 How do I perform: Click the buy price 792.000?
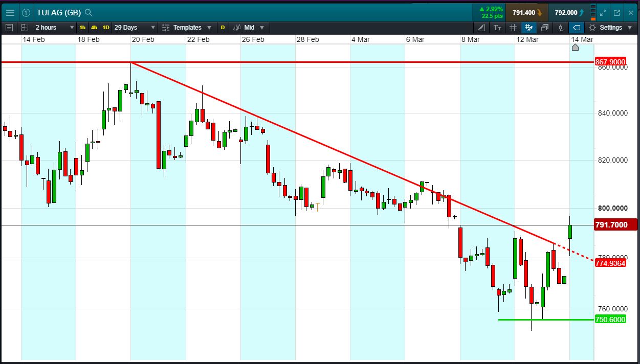568,13
